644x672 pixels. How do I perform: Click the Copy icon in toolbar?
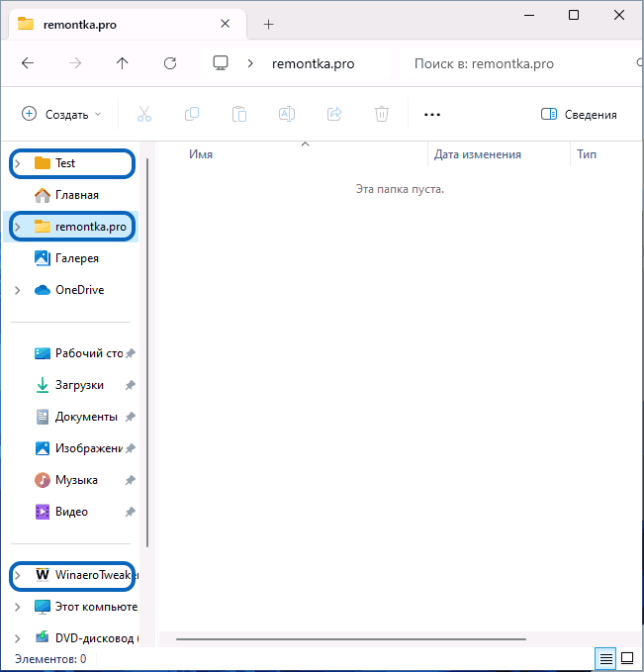coord(192,114)
